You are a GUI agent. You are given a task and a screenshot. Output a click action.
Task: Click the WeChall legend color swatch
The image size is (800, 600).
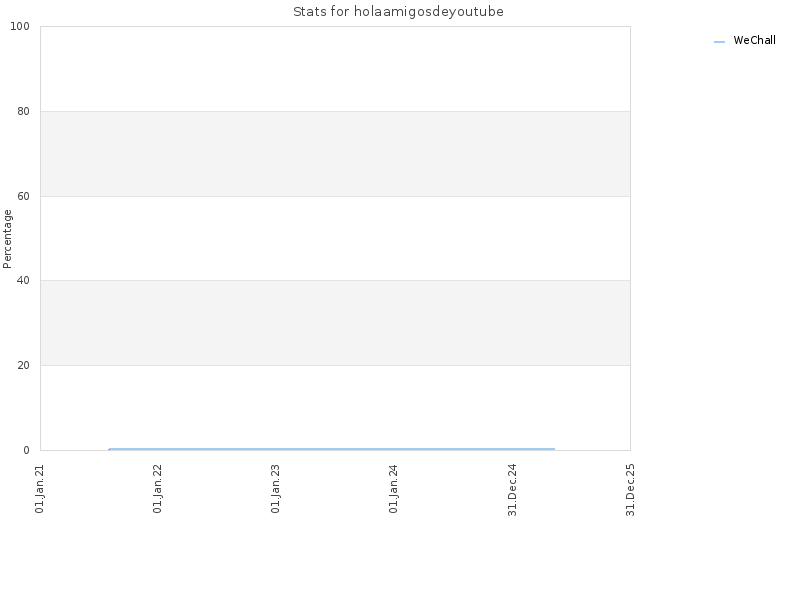click(719, 42)
